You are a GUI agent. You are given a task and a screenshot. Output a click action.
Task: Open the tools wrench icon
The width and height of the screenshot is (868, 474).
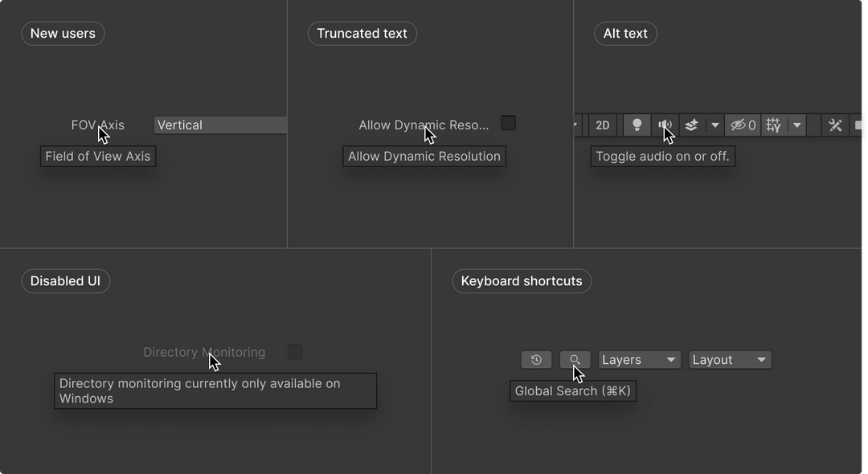tap(834, 125)
